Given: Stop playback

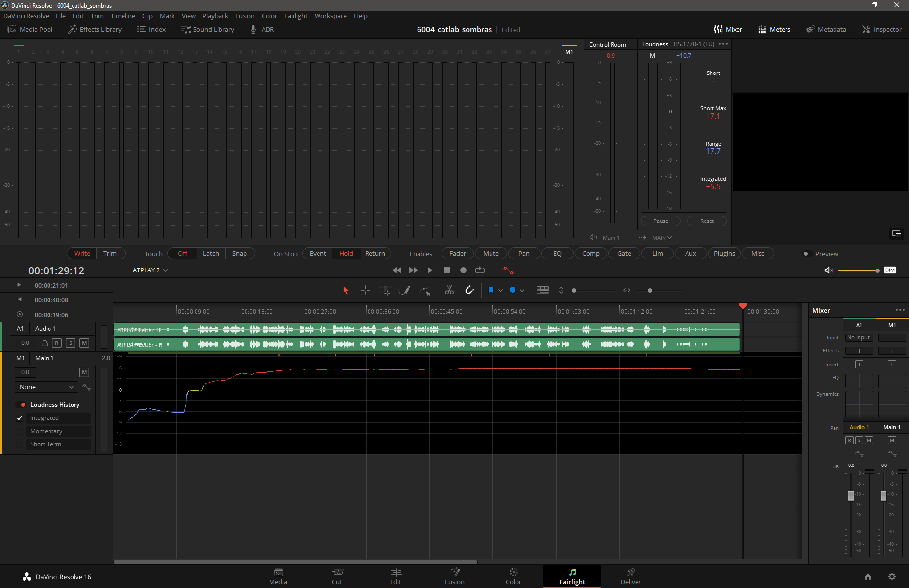Looking at the screenshot, I should click(x=447, y=270).
